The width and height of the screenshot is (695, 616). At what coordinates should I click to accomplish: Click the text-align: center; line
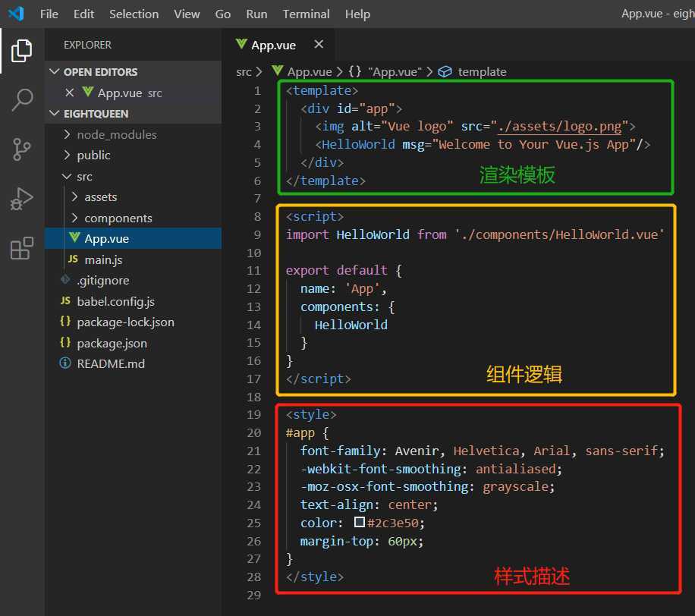(x=369, y=504)
